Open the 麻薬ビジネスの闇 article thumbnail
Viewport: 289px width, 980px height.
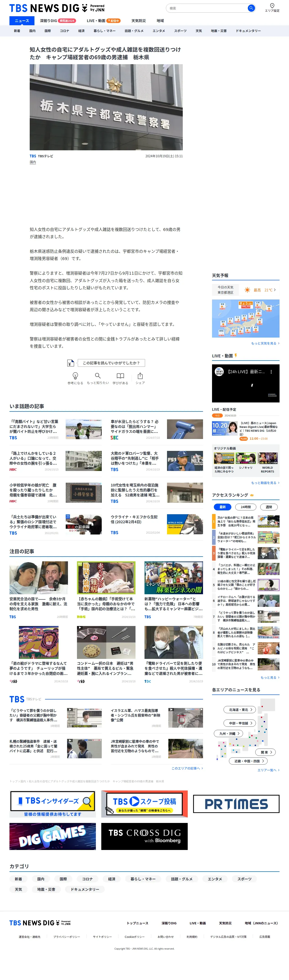tap(174, 577)
